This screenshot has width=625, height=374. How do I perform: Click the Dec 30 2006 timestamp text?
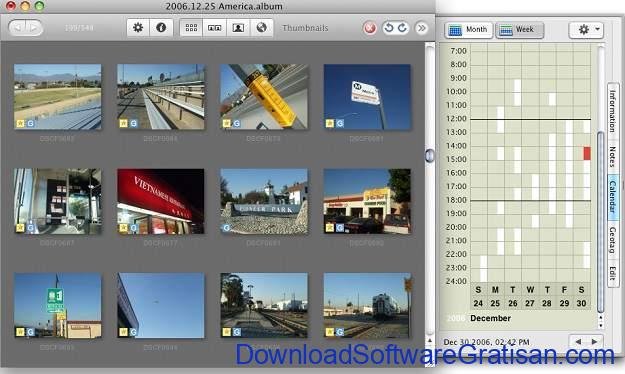[x=486, y=342]
